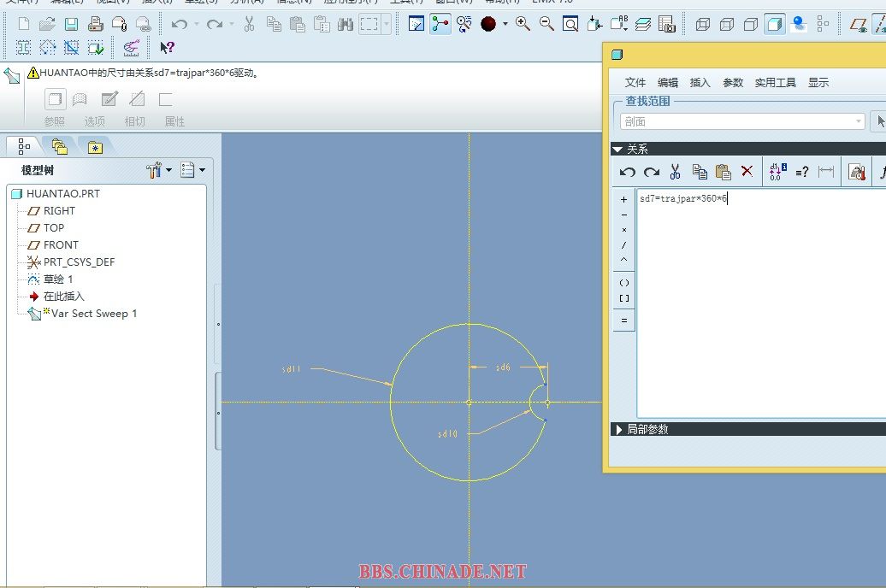Click the context-sensitive help pointer icon
The width and height of the screenshot is (886, 588).
167,48
